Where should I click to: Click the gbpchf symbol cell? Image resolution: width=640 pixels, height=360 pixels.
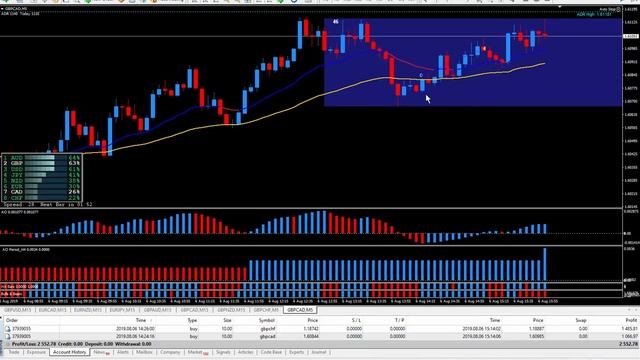[268, 329]
